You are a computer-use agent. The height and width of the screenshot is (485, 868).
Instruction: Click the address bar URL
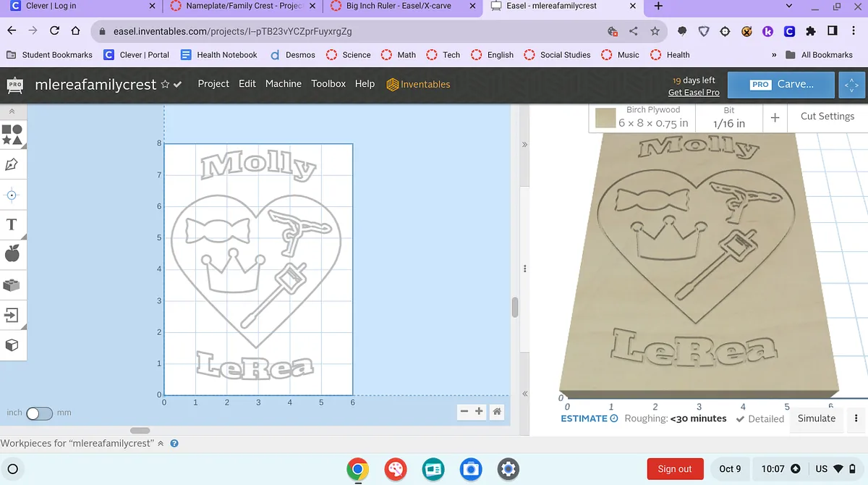(x=233, y=32)
